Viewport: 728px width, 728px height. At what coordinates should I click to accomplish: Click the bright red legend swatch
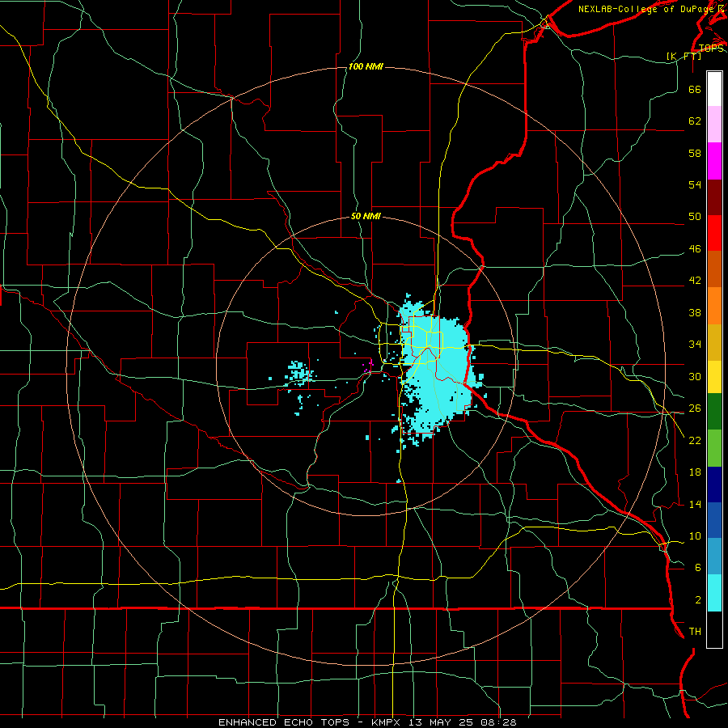[x=714, y=233]
